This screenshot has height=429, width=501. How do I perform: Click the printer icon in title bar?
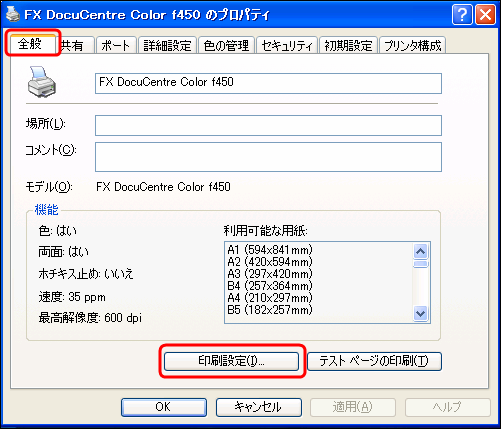pos(13,14)
